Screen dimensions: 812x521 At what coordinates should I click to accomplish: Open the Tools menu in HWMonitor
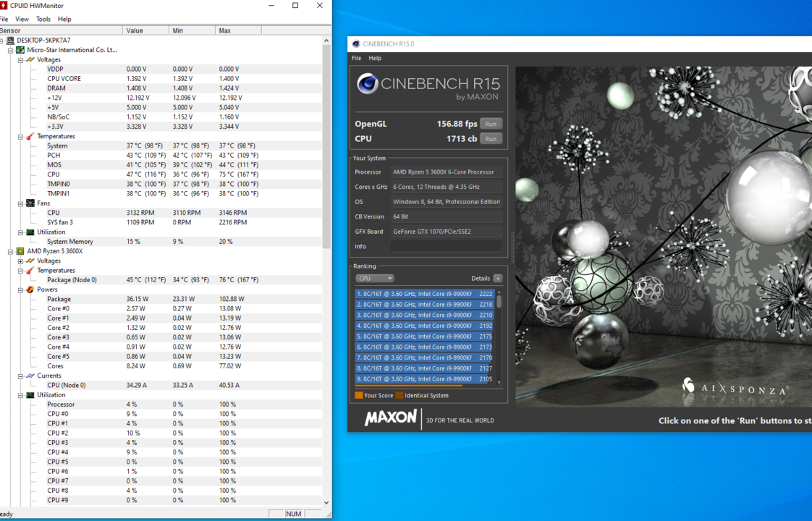(x=43, y=19)
